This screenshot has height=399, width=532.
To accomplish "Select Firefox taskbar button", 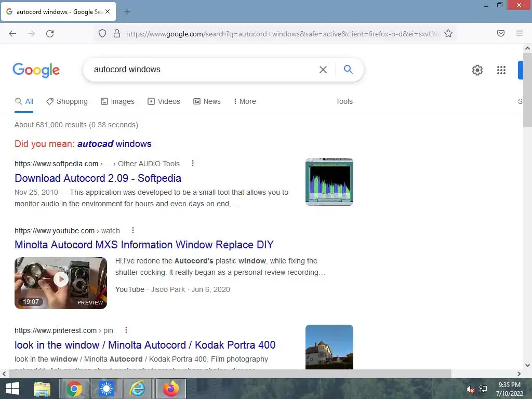I will (170, 389).
